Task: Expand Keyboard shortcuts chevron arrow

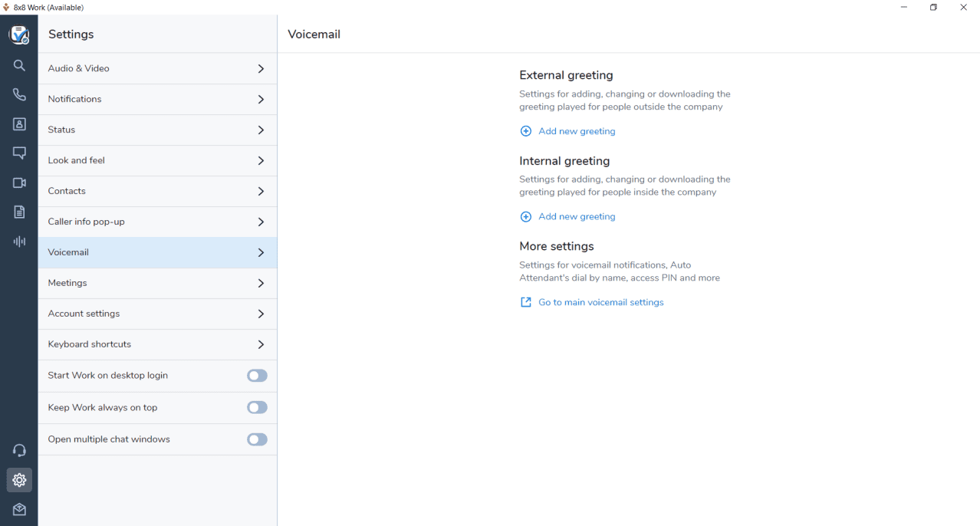Action: tap(261, 345)
